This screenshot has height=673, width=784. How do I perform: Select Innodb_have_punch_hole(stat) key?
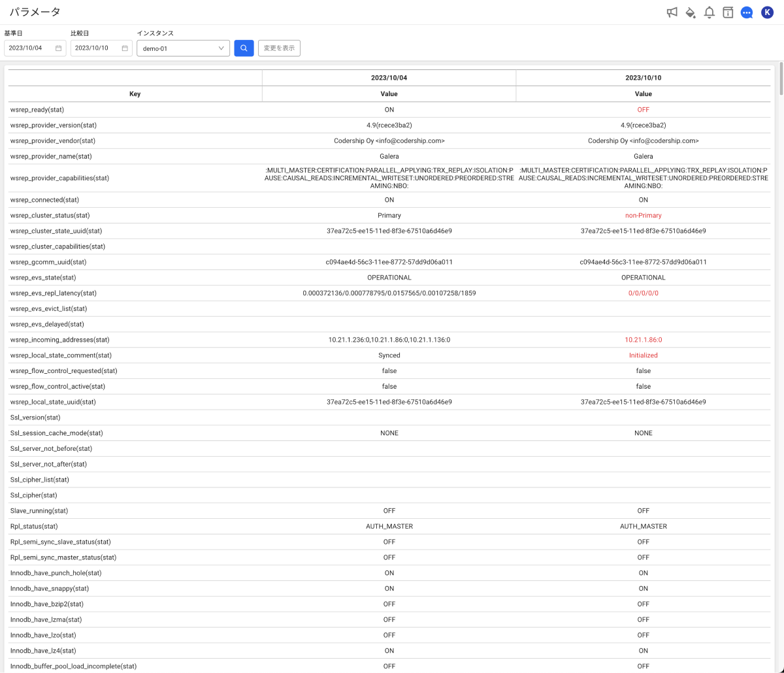coord(56,574)
